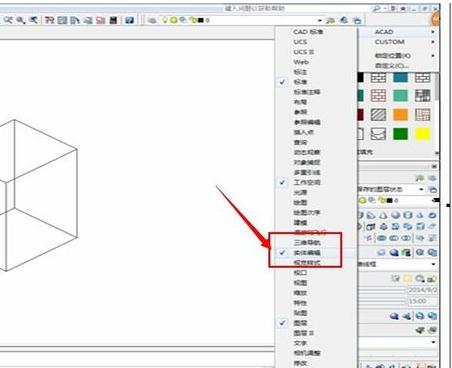This screenshot has width=452, height=368.
Task: Open the lower right panel dropdown
Action: point(433,342)
